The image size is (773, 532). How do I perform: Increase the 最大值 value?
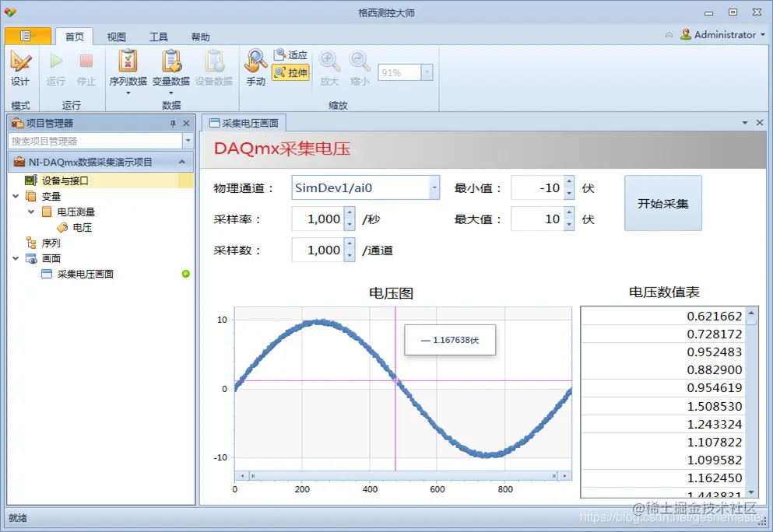click(x=569, y=213)
